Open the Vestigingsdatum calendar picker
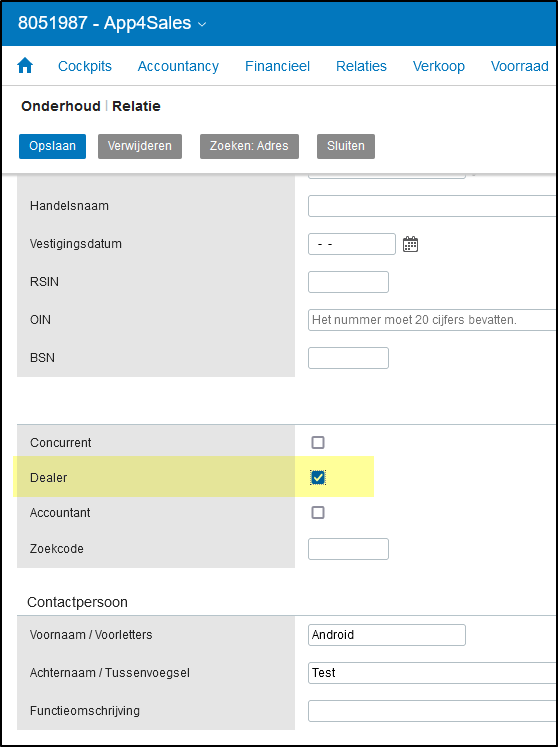 pos(410,244)
